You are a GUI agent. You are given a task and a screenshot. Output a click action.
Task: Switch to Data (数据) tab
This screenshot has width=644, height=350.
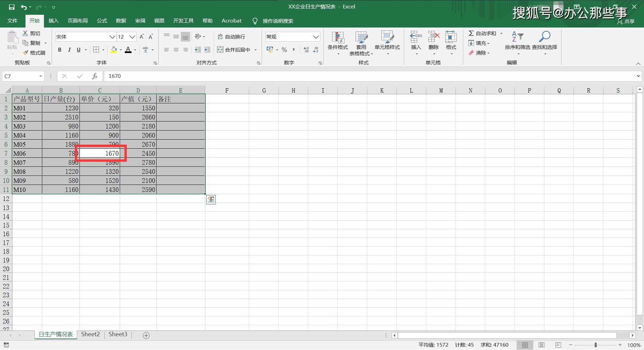[121, 21]
